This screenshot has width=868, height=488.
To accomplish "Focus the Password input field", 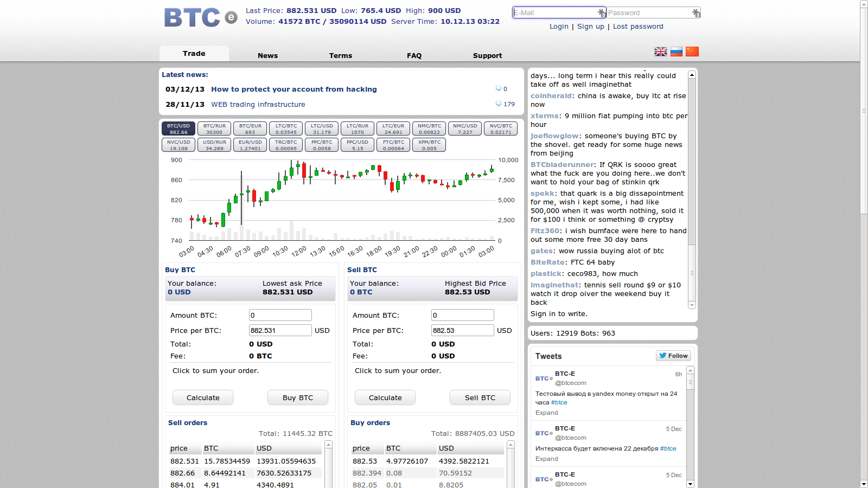I will (654, 12).
